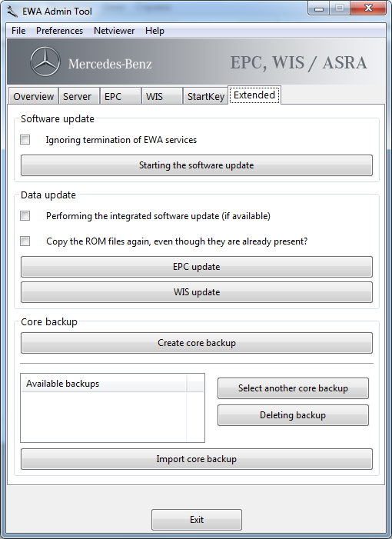Switch to the StartKey tab
The image size is (392, 539).
(205, 96)
